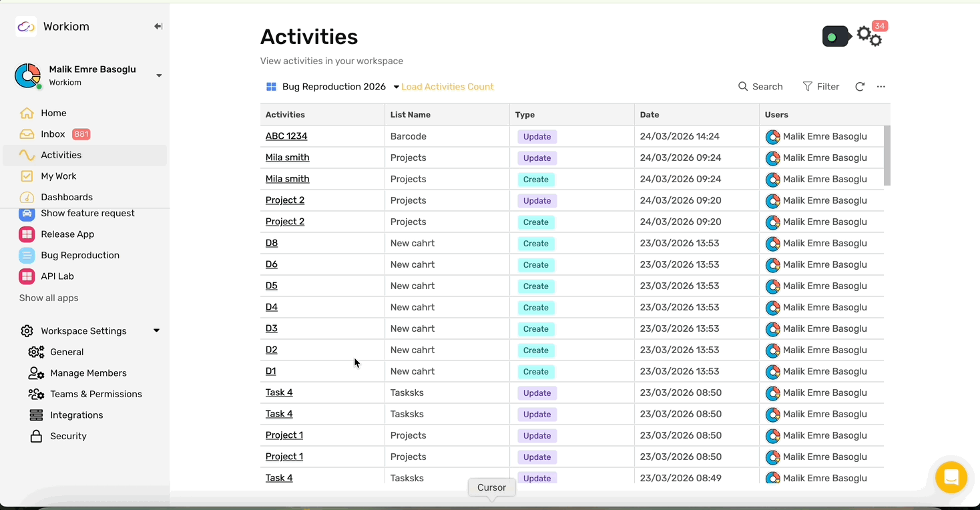This screenshot has height=510, width=980.
Task: Collapse the Workspace Settings section
Action: pyautogui.click(x=156, y=331)
